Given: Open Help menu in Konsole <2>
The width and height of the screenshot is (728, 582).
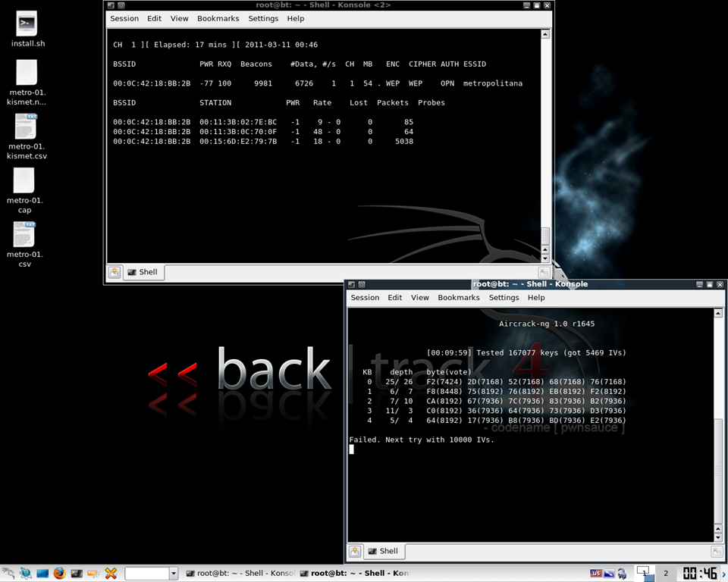Looking at the screenshot, I should pos(296,18).
